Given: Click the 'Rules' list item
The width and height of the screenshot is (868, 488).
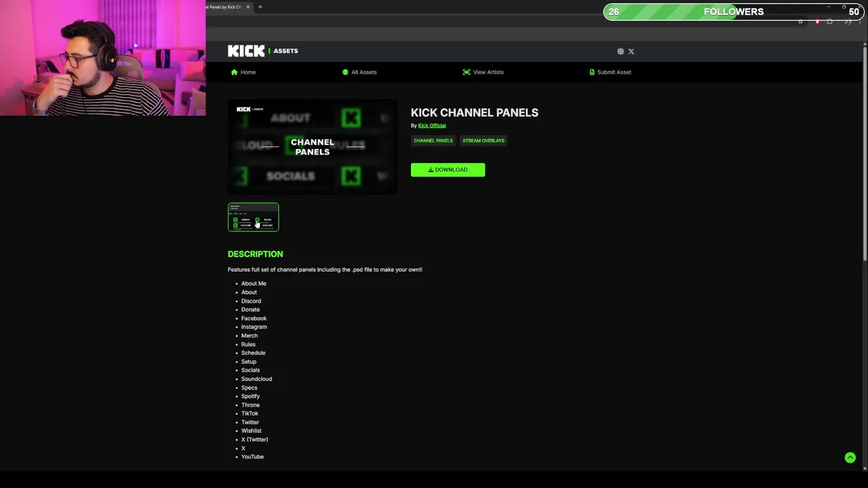Looking at the screenshot, I should point(248,344).
